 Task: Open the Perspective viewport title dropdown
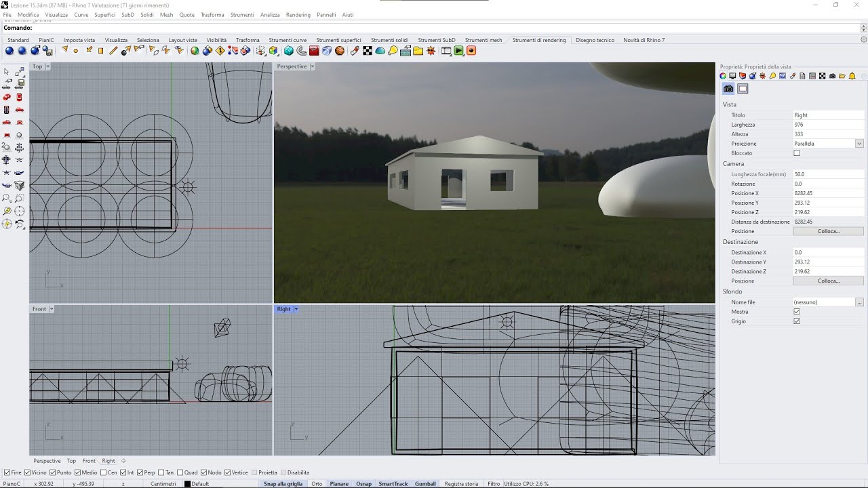pyautogui.click(x=312, y=66)
